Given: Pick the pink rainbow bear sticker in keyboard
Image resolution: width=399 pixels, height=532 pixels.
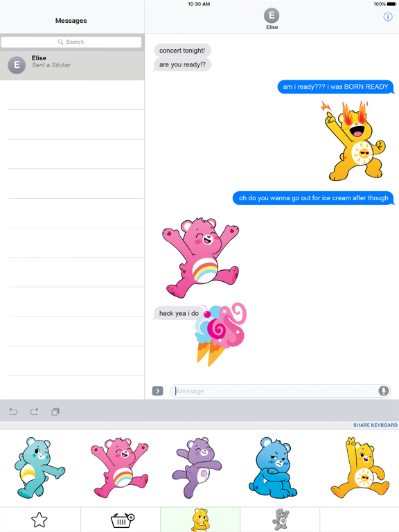Looking at the screenshot, I should (x=119, y=468).
